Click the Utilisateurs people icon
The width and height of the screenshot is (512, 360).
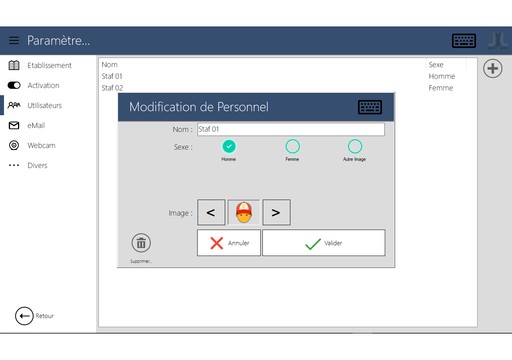(14, 105)
